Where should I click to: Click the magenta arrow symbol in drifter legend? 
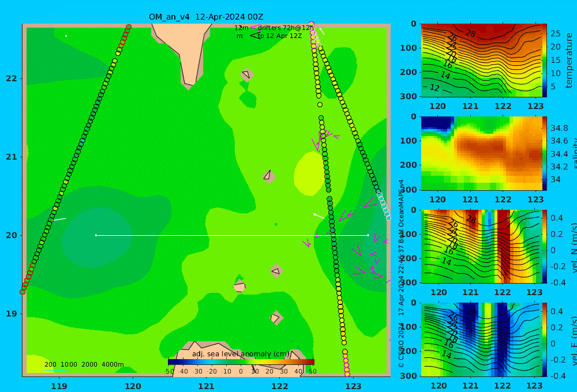pyautogui.click(x=254, y=28)
